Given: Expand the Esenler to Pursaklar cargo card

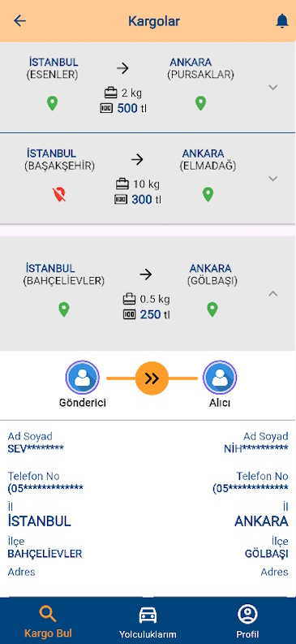Looking at the screenshot, I should pos(273,88).
